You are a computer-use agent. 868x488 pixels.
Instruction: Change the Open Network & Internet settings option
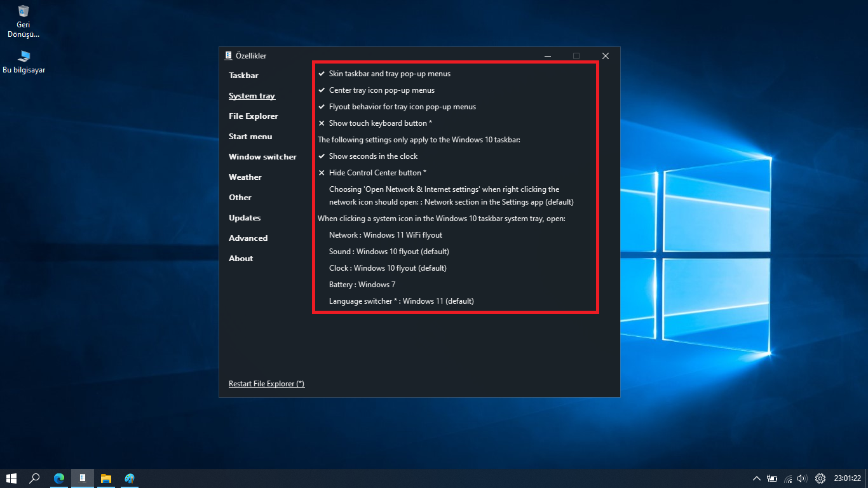click(451, 196)
